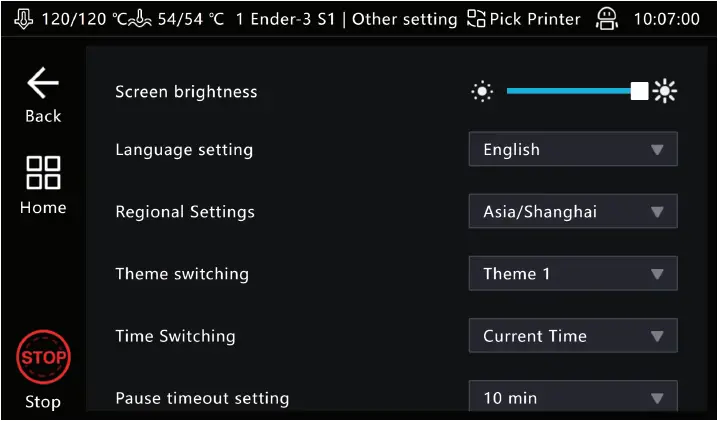
Task: Go to the Home grid icon
Action: [43, 172]
